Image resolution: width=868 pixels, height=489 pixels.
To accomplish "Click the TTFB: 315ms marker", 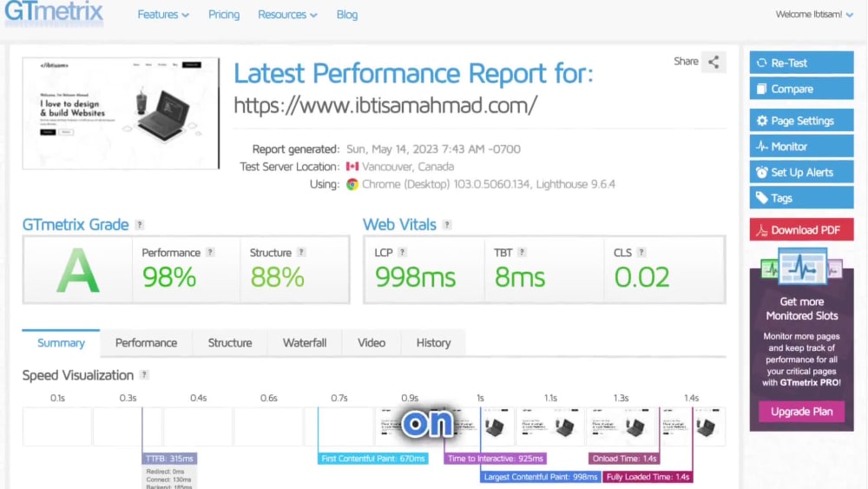I will click(x=169, y=459).
